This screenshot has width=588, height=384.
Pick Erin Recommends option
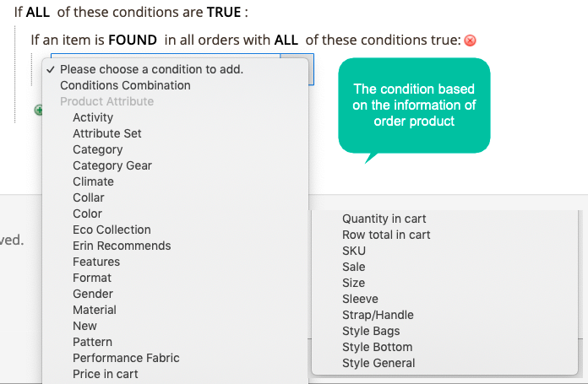122,246
